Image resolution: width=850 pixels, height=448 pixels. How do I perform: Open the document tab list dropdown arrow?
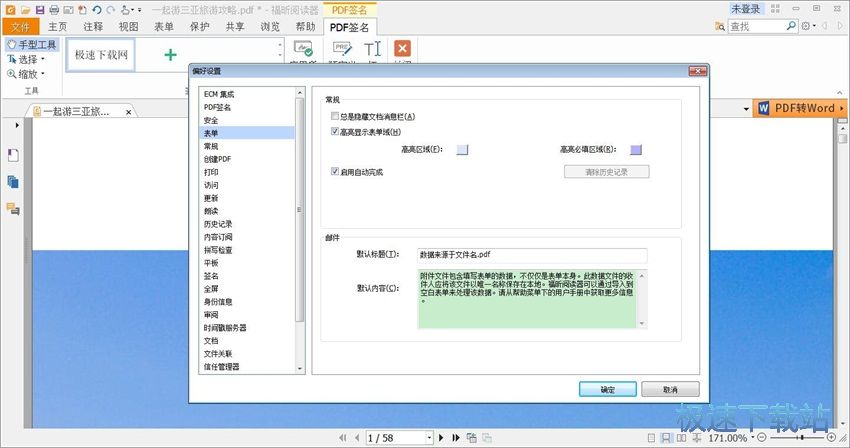pos(746,109)
